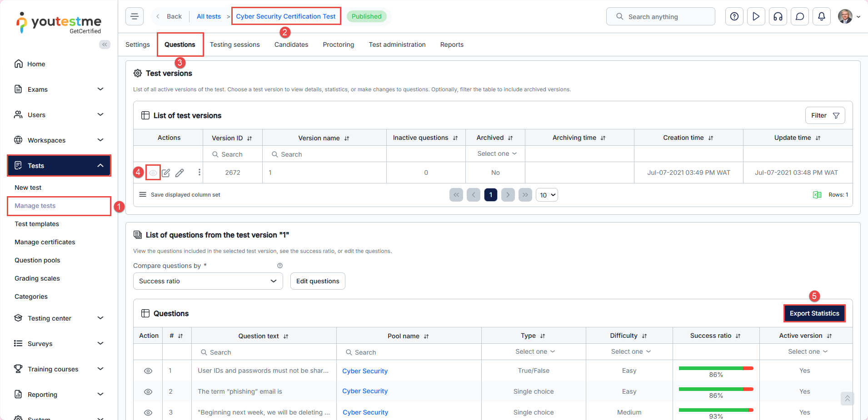Open the chat messages icon
The height and width of the screenshot is (420, 868).
point(799,17)
